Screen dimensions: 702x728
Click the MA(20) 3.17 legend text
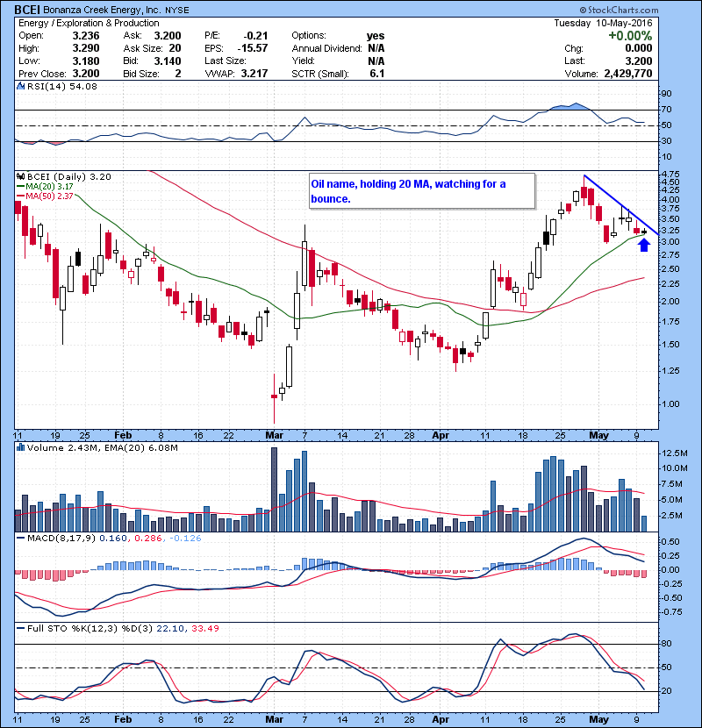(x=49, y=187)
